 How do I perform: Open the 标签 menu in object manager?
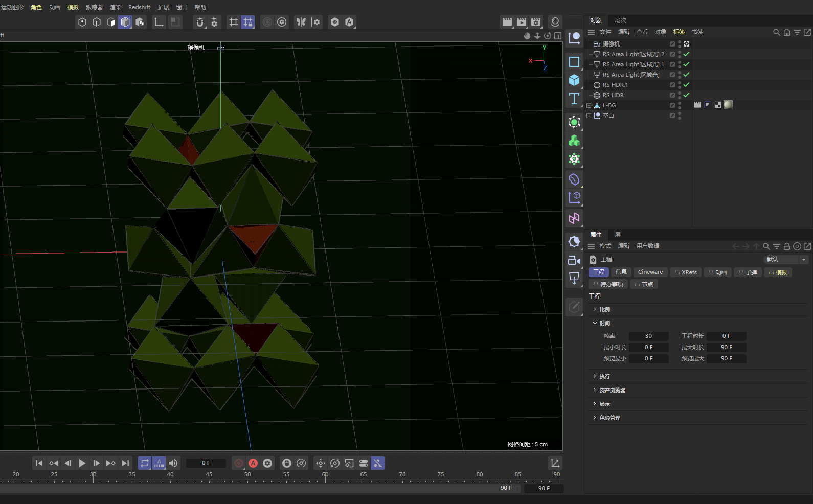[x=679, y=32]
